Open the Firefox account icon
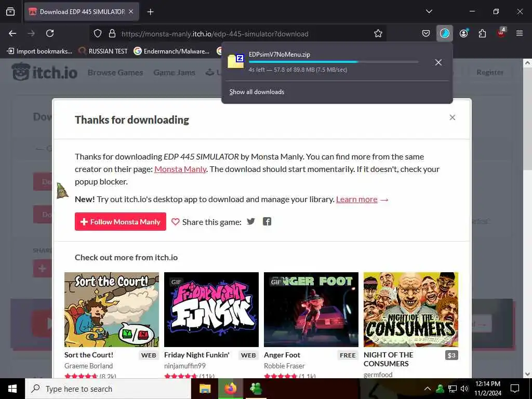The width and height of the screenshot is (532, 399). pyautogui.click(x=464, y=33)
